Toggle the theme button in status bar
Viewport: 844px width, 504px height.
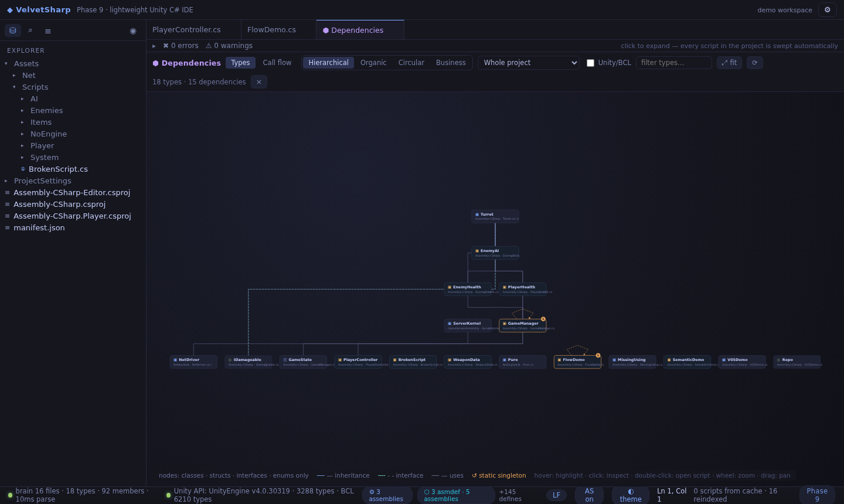pyautogui.click(x=631, y=495)
